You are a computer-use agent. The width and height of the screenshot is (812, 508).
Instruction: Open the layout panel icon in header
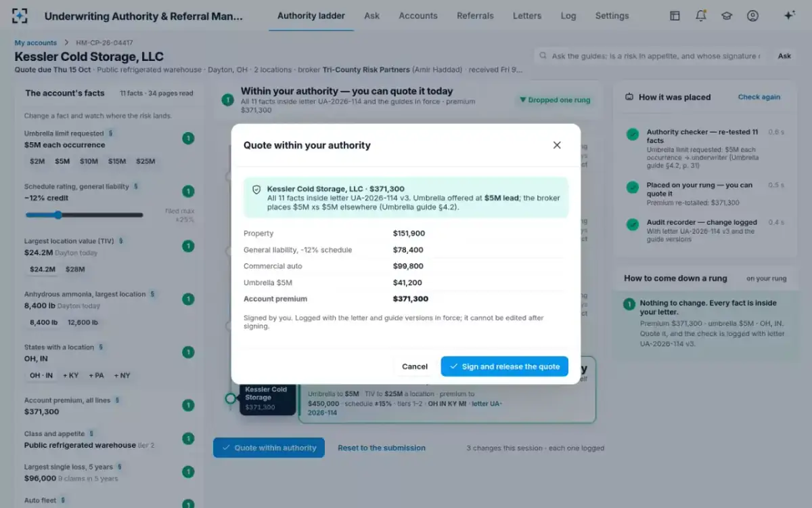675,16
